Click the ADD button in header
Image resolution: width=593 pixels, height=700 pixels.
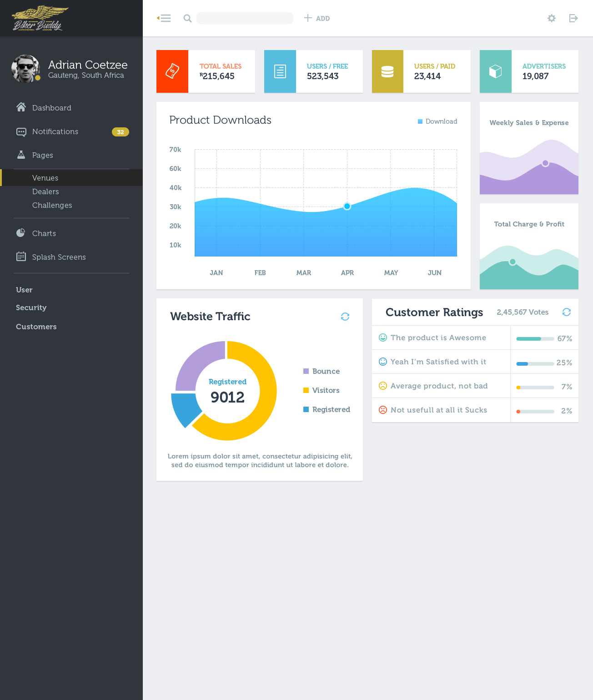point(317,18)
